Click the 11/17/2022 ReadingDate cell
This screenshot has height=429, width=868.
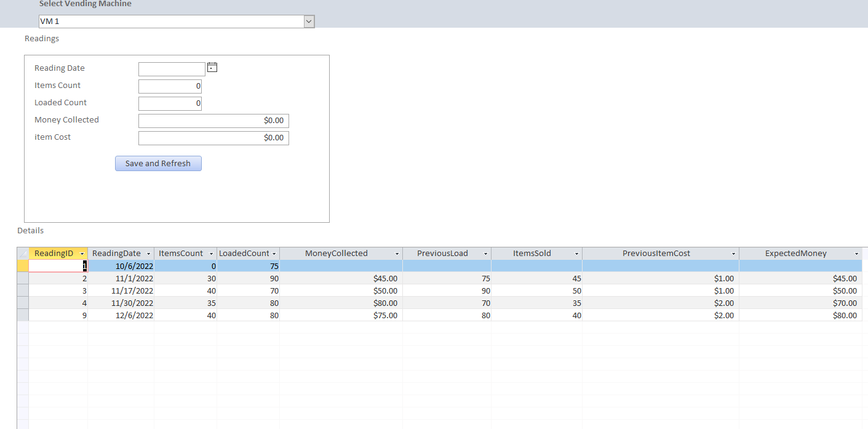(121, 291)
